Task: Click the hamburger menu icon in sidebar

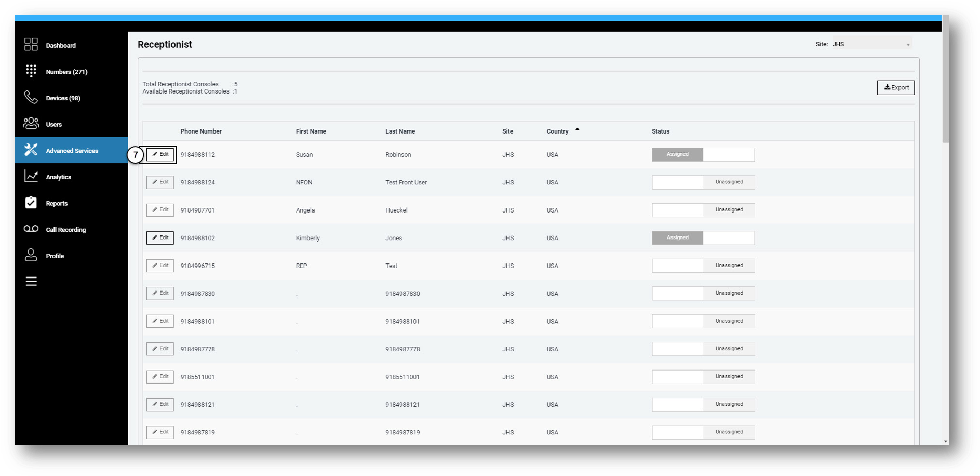Action: tap(31, 281)
